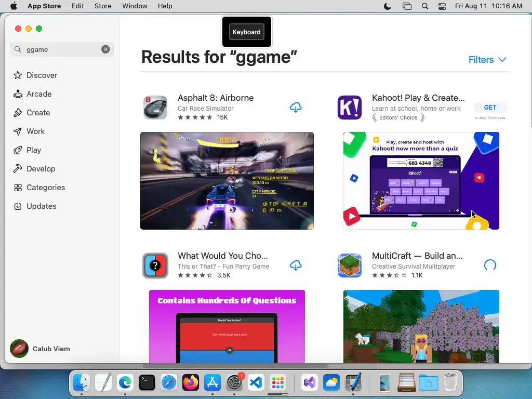Open the Window menu
532x399 pixels.
tap(135, 6)
